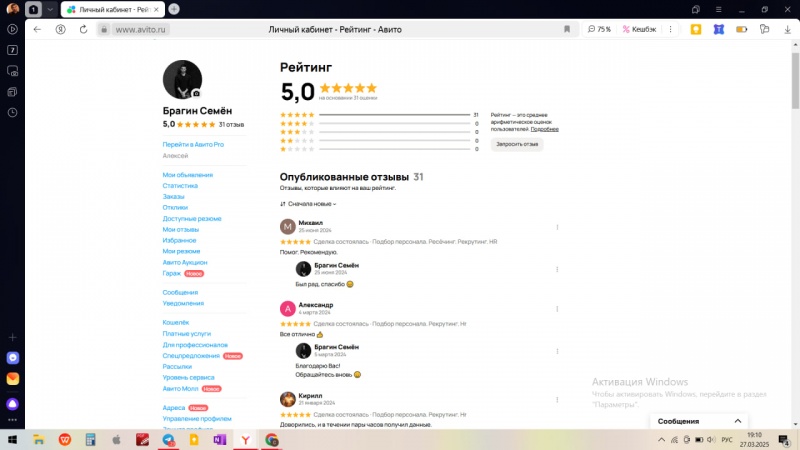Open the feedback extension icon near downloads
This screenshot has height=450, width=800.
[x=764, y=30]
